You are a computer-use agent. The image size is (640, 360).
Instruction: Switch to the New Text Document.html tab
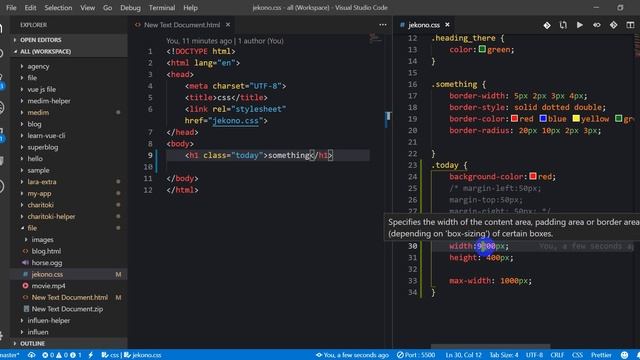[182, 25]
